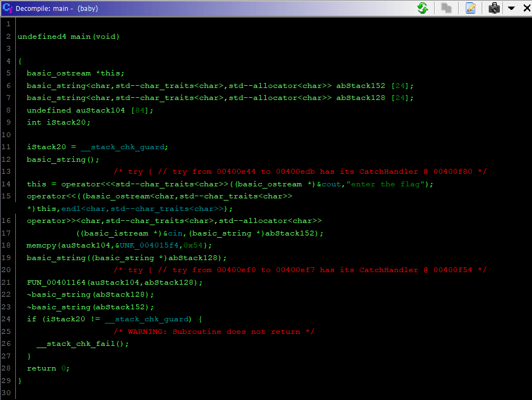Open the local menu dropdown arrow
532x400 pixels.
click(x=511, y=8)
